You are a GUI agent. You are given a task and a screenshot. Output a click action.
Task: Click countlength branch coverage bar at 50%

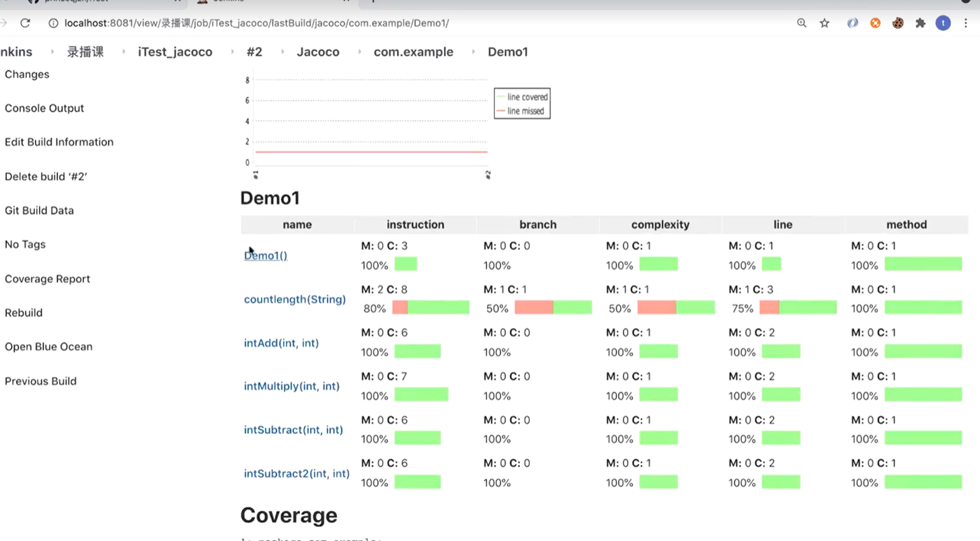pos(554,307)
